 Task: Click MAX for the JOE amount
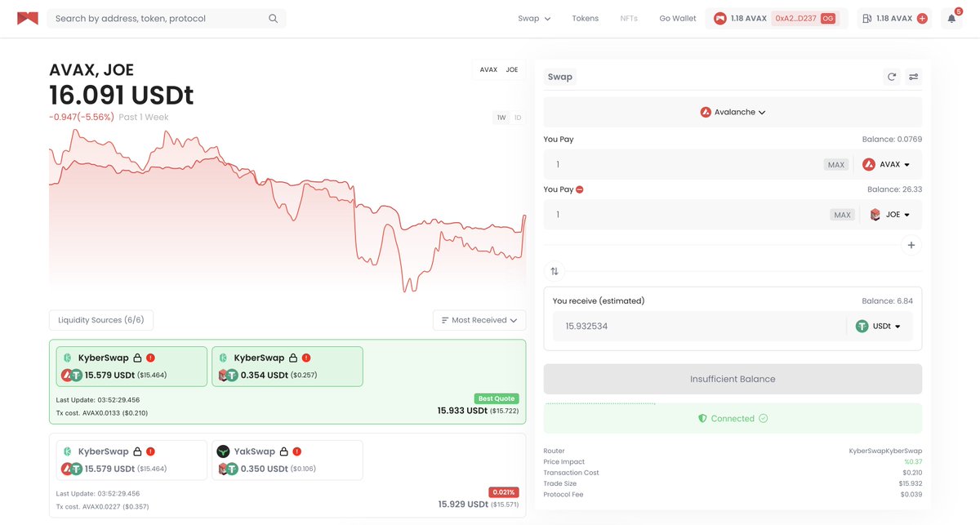click(x=842, y=215)
